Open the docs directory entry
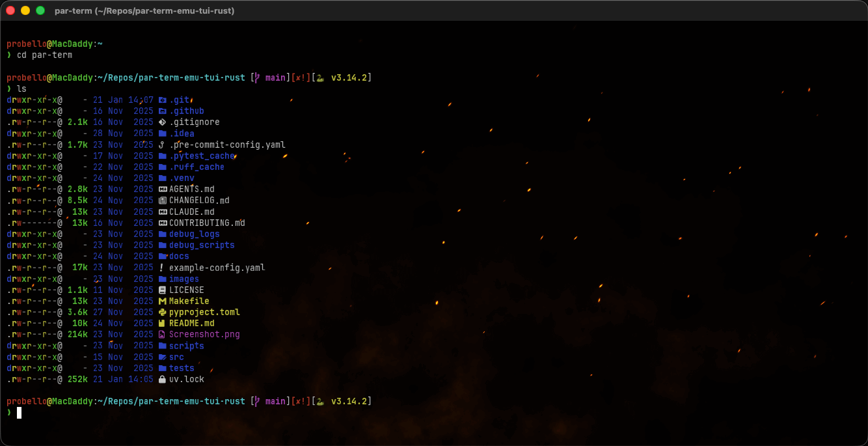Image resolution: width=868 pixels, height=446 pixels. coord(179,256)
